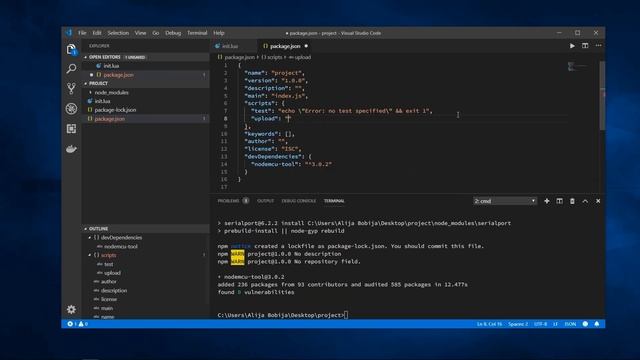Open the Help menu

[219, 33]
